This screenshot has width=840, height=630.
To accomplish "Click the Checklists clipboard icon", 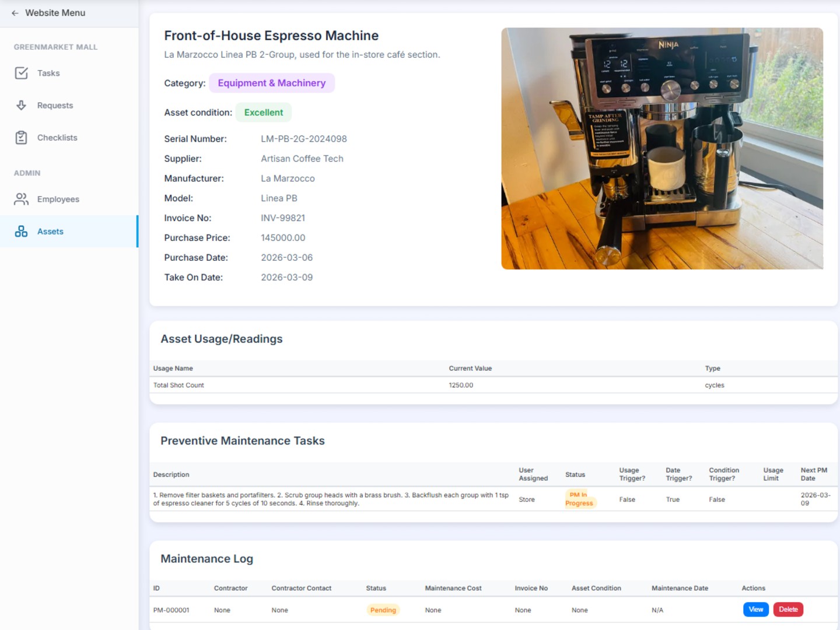I will pos(22,138).
